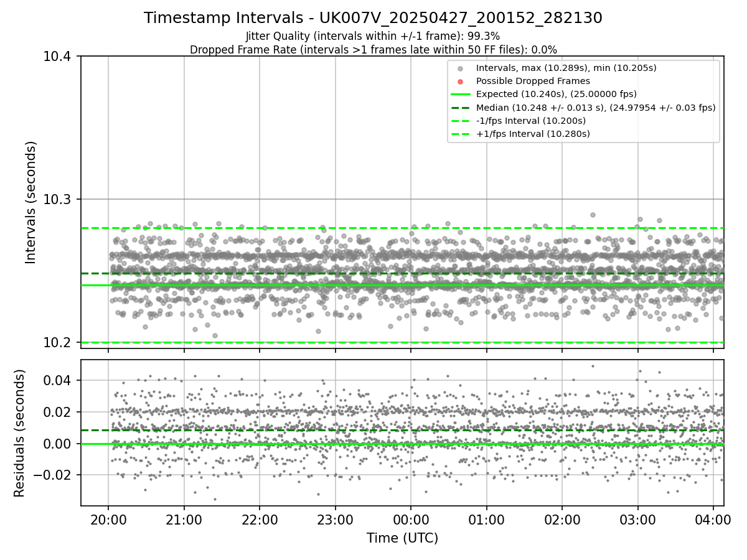This screenshot has width=747, height=560.
Task: Click the minimum interval point near 10.205s
Action: point(215,335)
